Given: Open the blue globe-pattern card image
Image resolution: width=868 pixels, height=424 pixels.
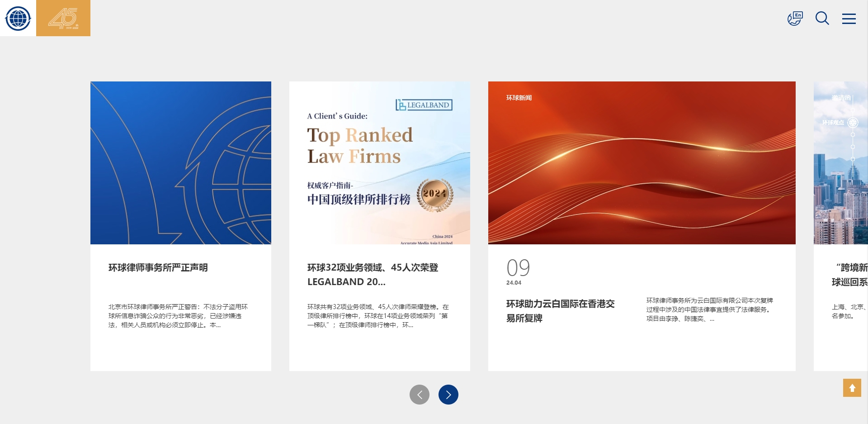Looking at the screenshot, I should click(181, 163).
